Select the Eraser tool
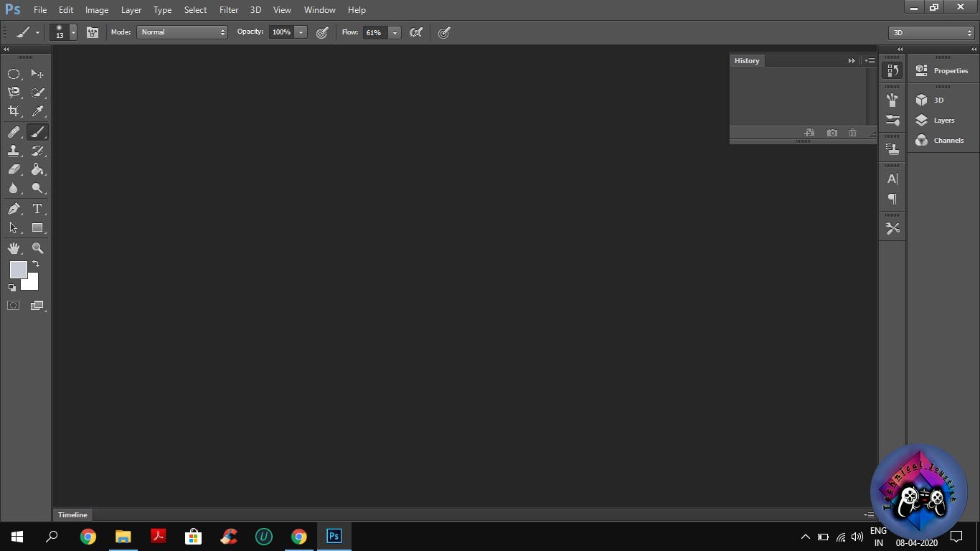 pyautogui.click(x=14, y=169)
